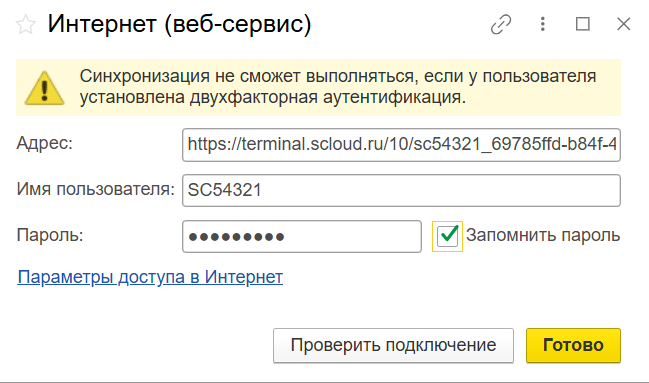Add the dialog to favorites with the star icon
649x383 pixels.
click(x=26, y=24)
